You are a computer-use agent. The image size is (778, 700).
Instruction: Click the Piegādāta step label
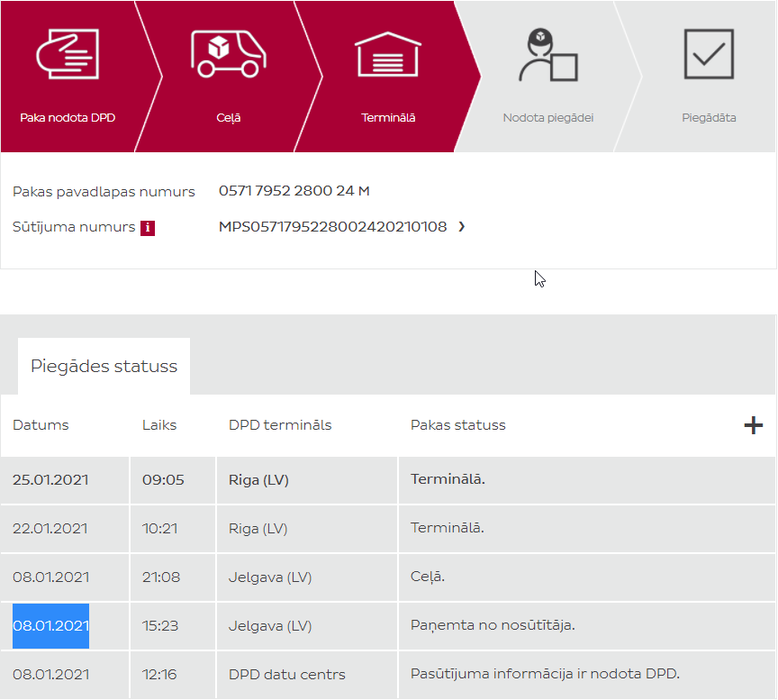pos(709,118)
